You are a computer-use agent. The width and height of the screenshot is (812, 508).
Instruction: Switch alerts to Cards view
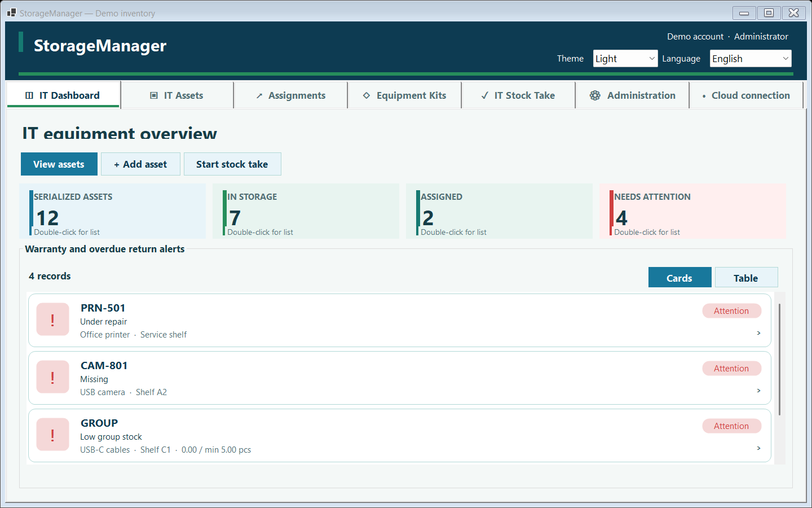(679, 278)
